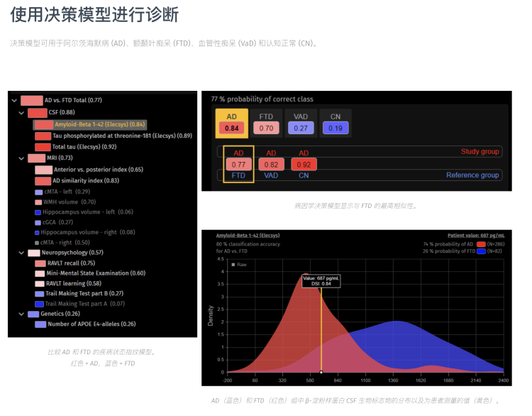Click the blue bar beside Genetics (0.26)
The width and height of the screenshot is (532, 416).
coord(33,314)
